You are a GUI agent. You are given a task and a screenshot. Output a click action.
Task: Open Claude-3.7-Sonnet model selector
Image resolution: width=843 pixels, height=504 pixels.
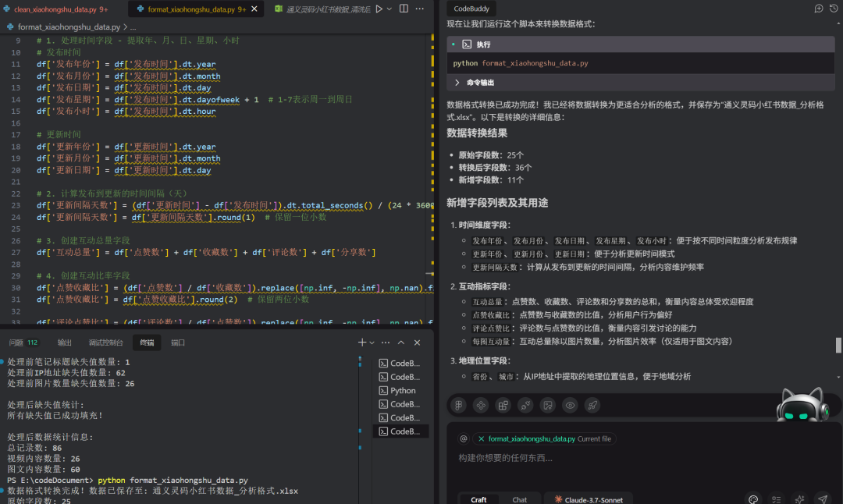click(589, 499)
